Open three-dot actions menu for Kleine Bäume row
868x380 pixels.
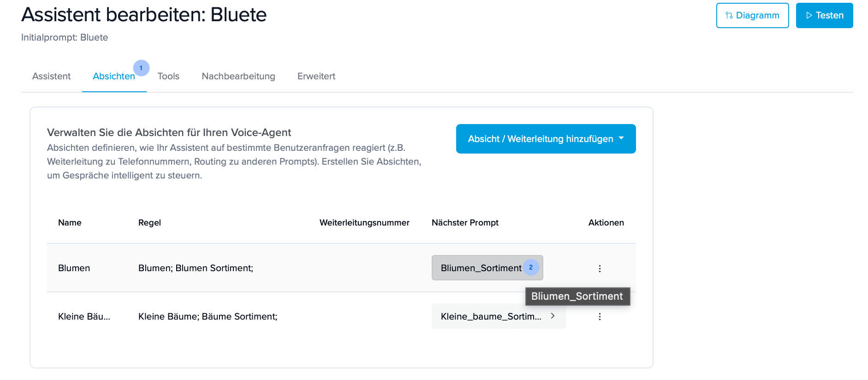tap(600, 316)
